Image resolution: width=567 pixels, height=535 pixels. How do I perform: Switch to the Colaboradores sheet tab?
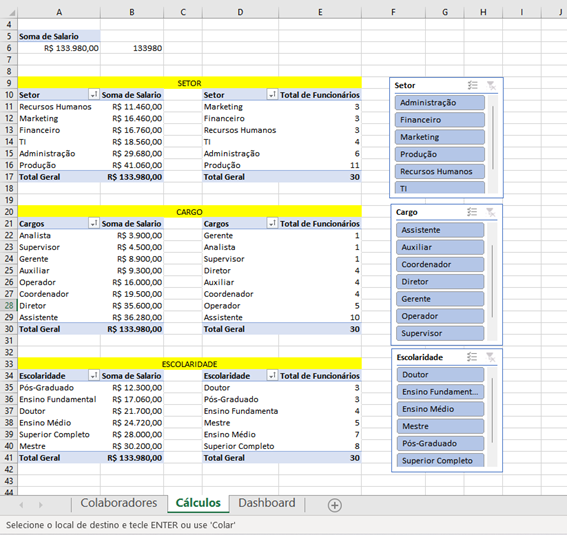pyautogui.click(x=119, y=503)
